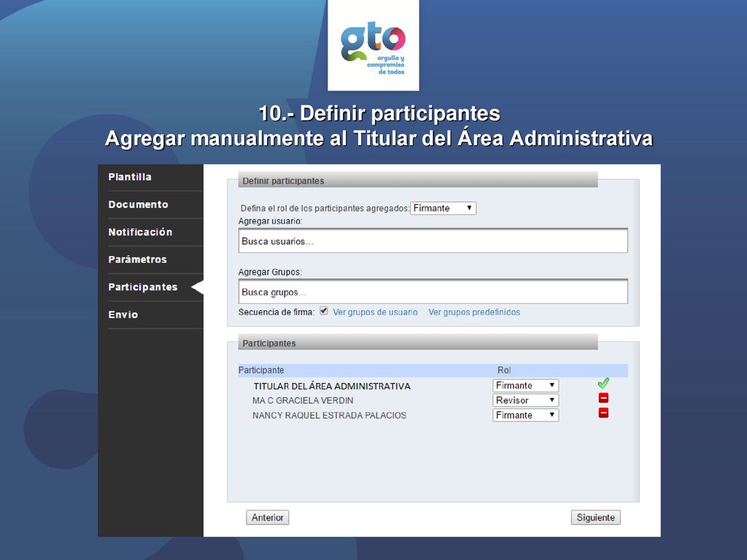Change the Revisor role for MA C GRACIELA VERDIN
This screenshot has width=747, height=560.
coord(525,400)
